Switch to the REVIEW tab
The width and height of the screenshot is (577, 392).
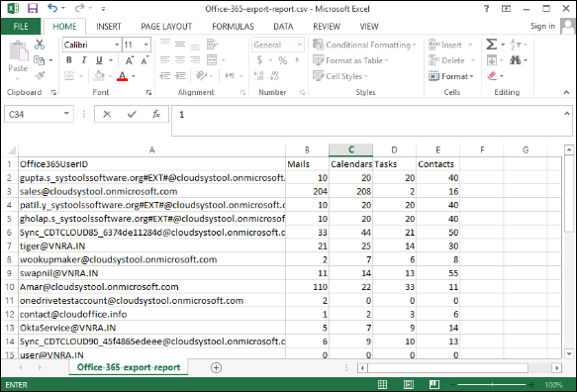(x=327, y=27)
